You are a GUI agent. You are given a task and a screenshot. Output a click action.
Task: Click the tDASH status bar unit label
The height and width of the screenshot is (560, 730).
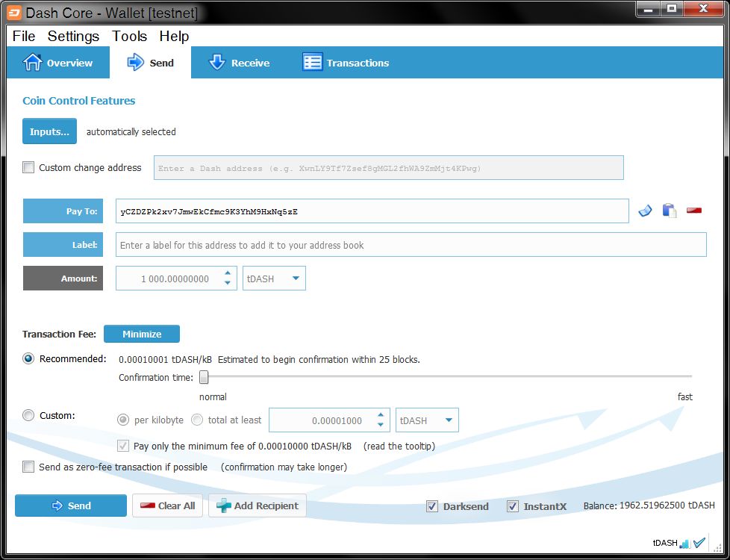(x=665, y=544)
